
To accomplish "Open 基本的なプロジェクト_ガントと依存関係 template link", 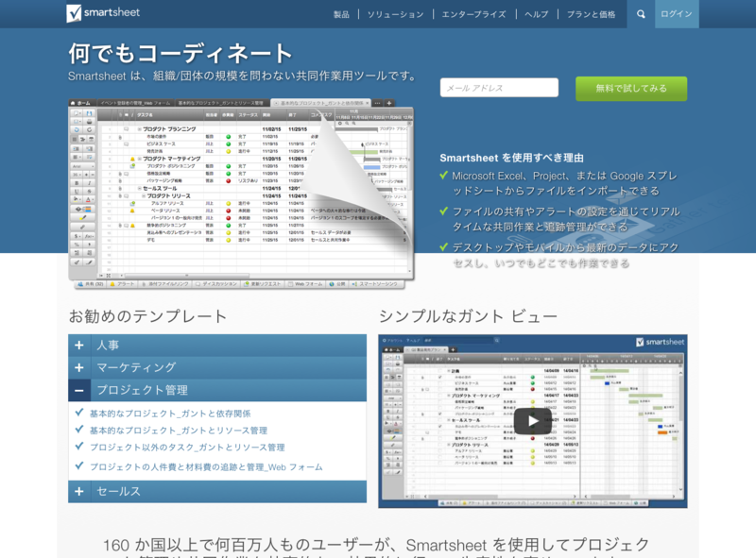I will click(x=170, y=414).
